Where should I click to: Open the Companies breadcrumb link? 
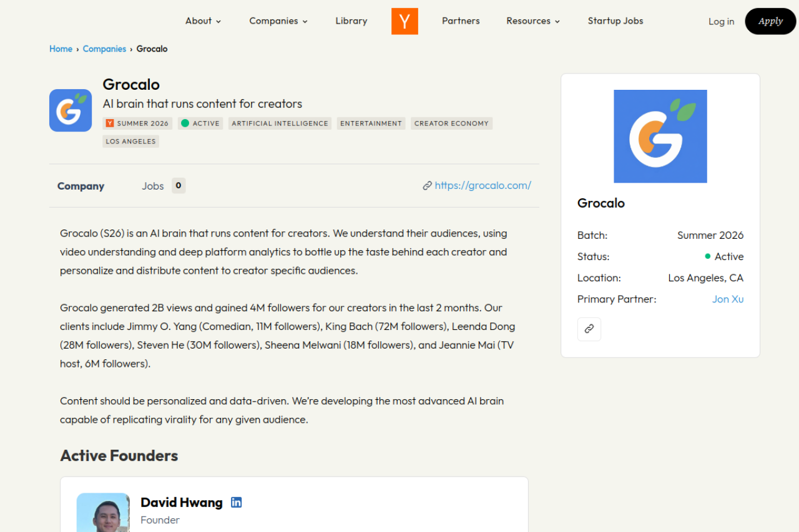pyautogui.click(x=104, y=49)
